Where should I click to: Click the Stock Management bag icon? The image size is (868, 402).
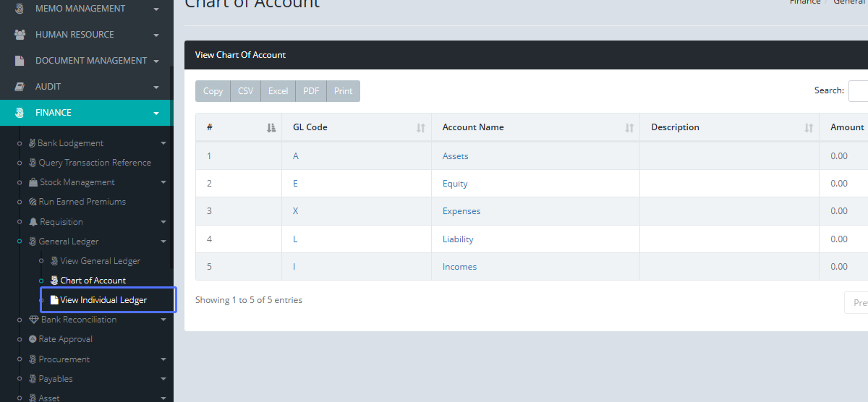33,182
